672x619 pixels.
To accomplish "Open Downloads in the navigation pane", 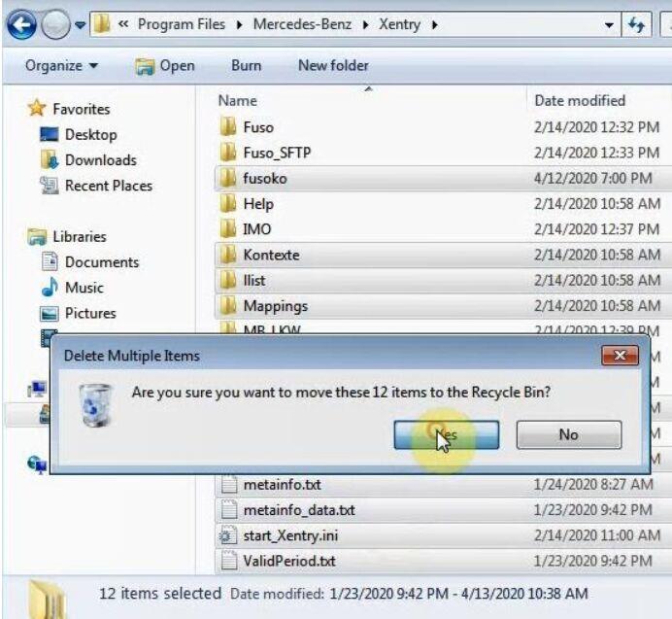I will tap(101, 160).
